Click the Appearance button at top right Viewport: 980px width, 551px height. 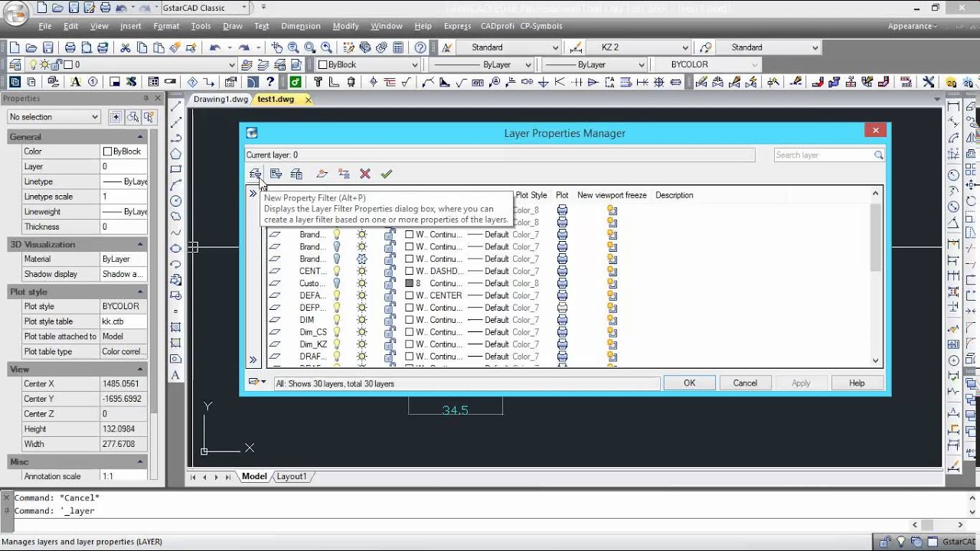point(913,26)
